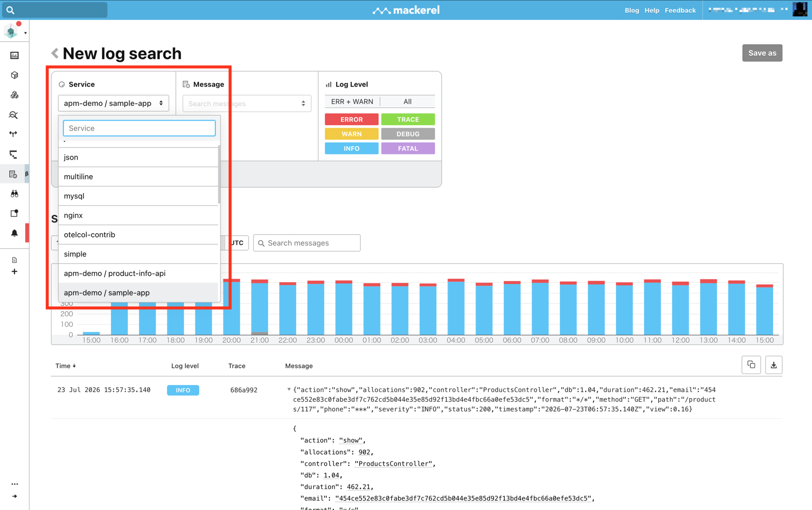Click the "ProductsController" value in the expanded JSON

pos(393,464)
